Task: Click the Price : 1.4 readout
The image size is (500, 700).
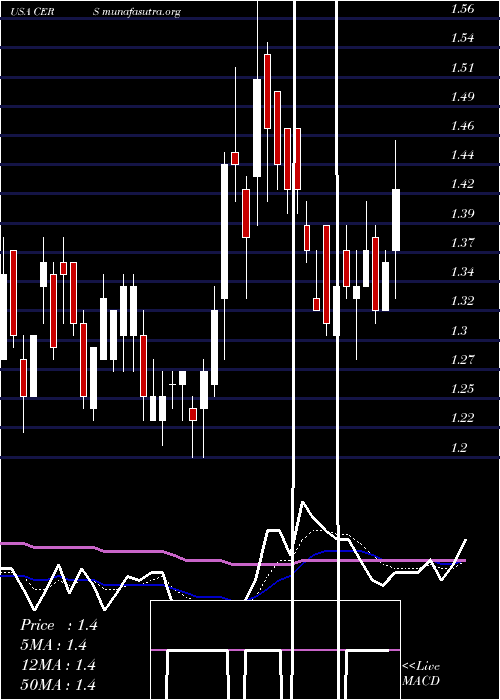Action: pos(58,625)
